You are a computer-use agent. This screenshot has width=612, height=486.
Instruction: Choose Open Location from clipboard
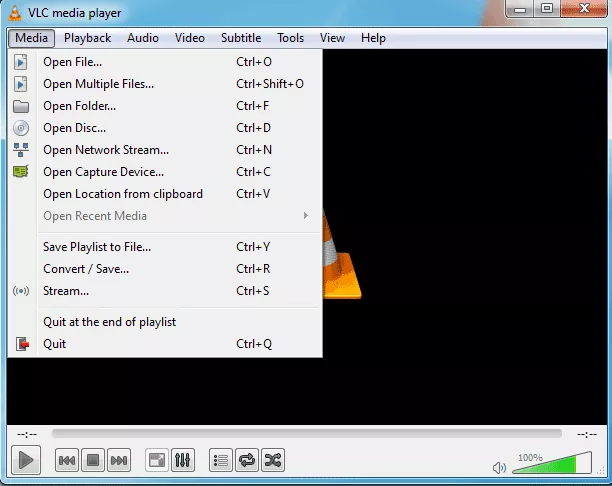[x=165, y=194]
